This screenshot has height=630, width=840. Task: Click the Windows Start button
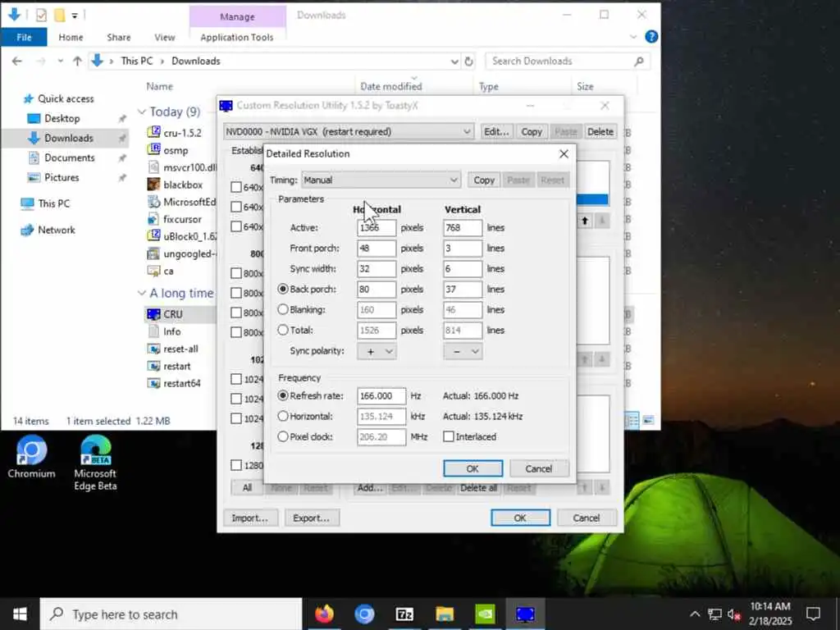pyautogui.click(x=20, y=614)
